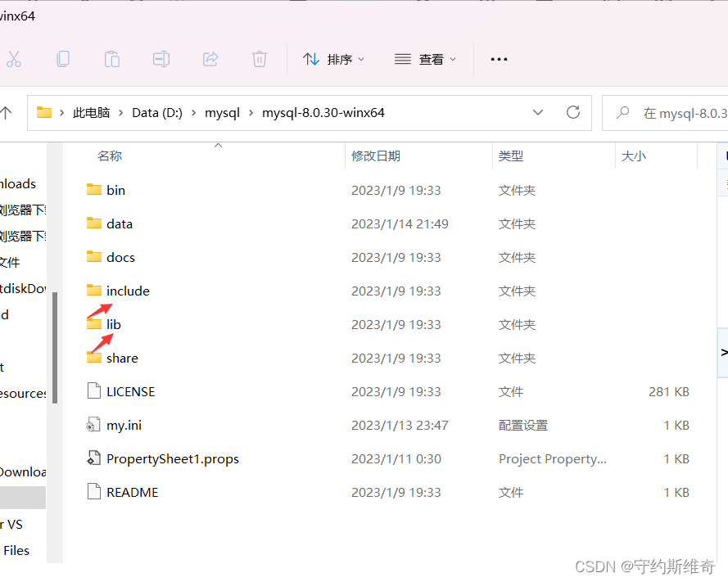Navigate to mysql via the breadcrumb link
728x582 pixels.
[x=222, y=112]
